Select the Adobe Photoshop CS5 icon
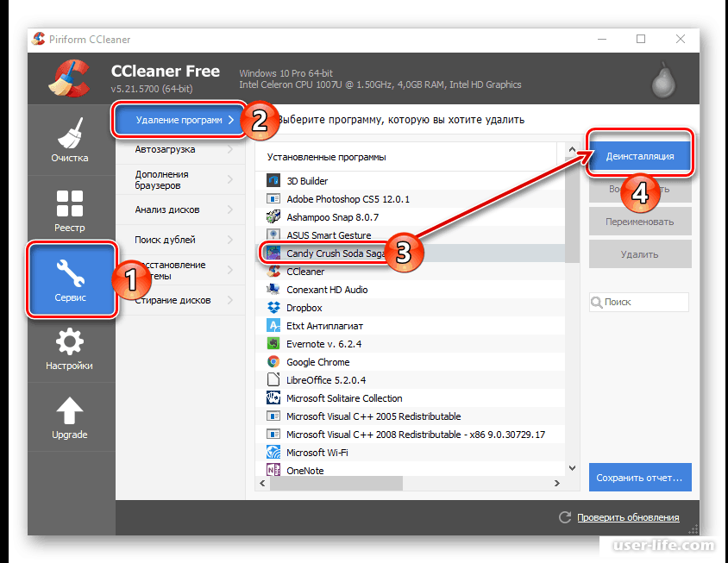 click(x=273, y=198)
